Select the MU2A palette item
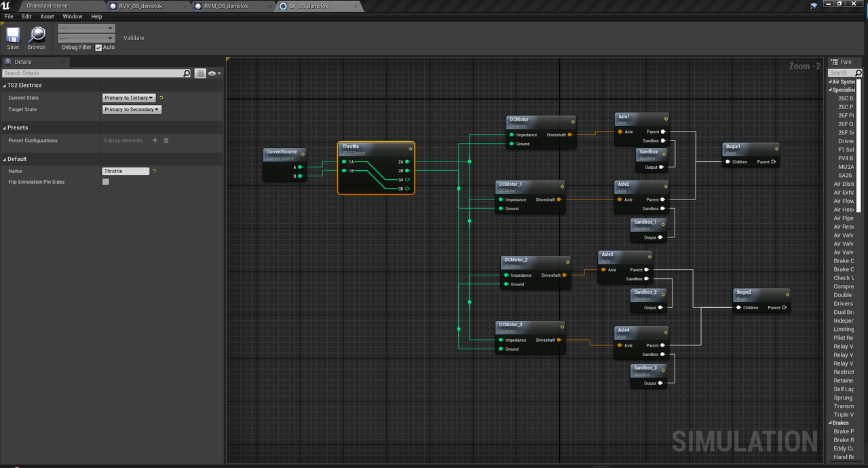 [x=846, y=167]
